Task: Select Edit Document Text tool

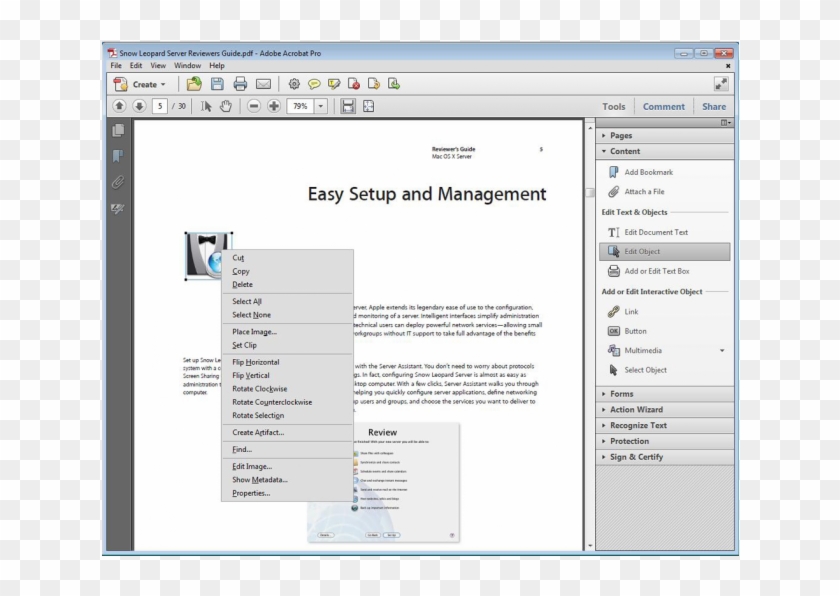Action: click(x=648, y=232)
